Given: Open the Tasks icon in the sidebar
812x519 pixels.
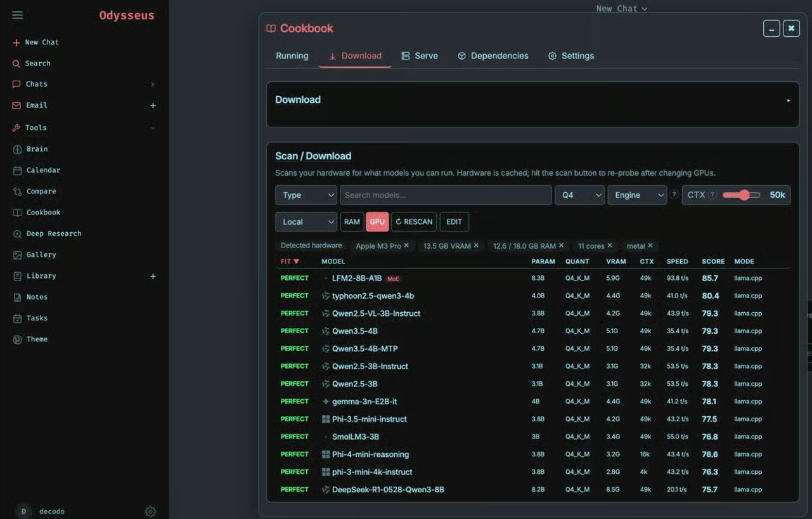Looking at the screenshot, I should pos(17,319).
